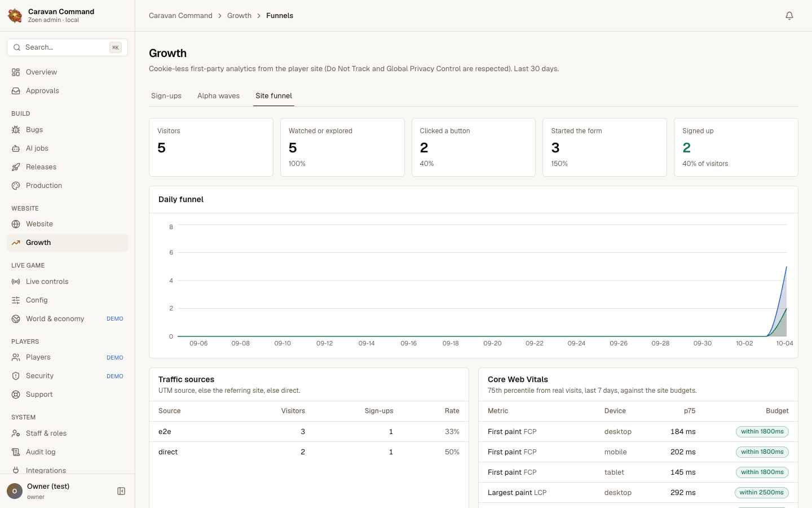
Task: Click the Caravan Command logo icon
Action: (x=15, y=16)
